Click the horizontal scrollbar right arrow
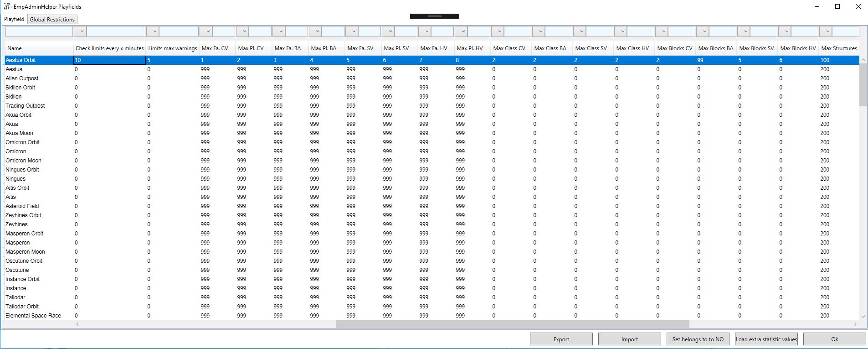This screenshot has width=868, height=349. coord(855,324)
